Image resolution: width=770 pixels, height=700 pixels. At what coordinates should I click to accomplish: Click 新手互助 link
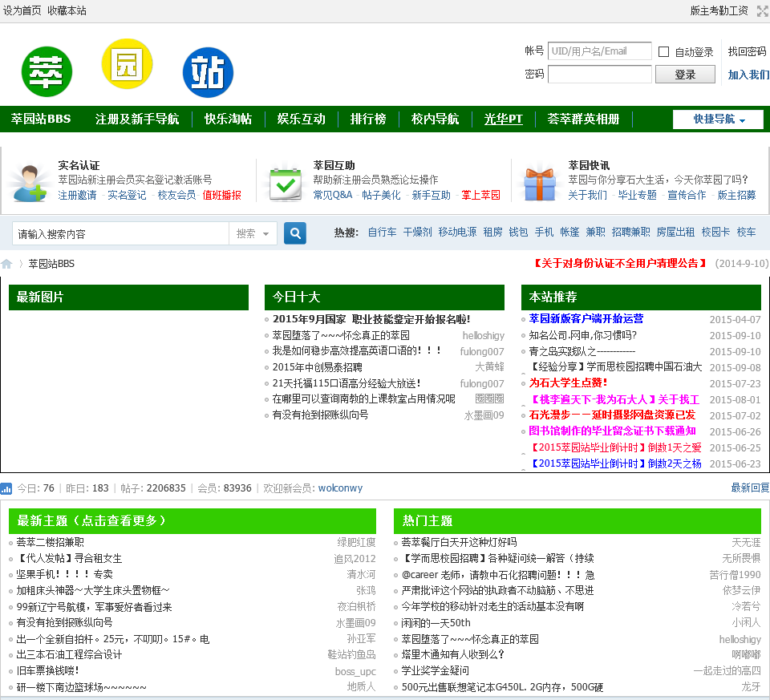click(432, 195)
